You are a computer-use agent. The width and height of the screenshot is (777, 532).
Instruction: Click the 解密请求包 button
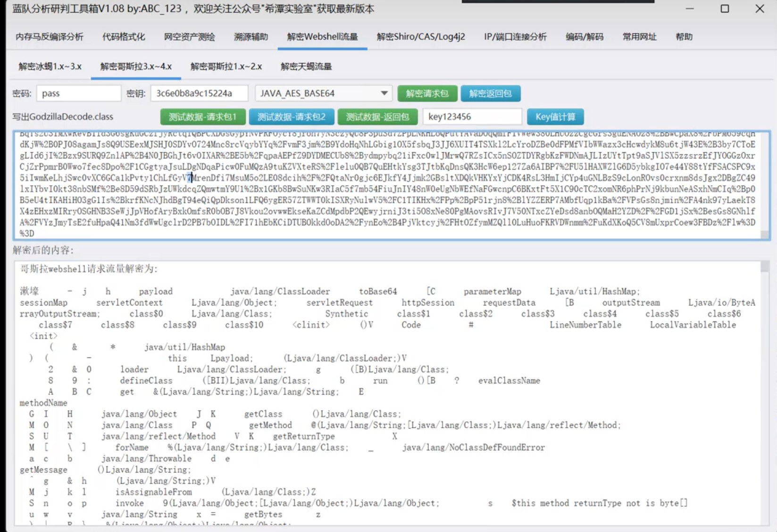[x=427, y=93]
